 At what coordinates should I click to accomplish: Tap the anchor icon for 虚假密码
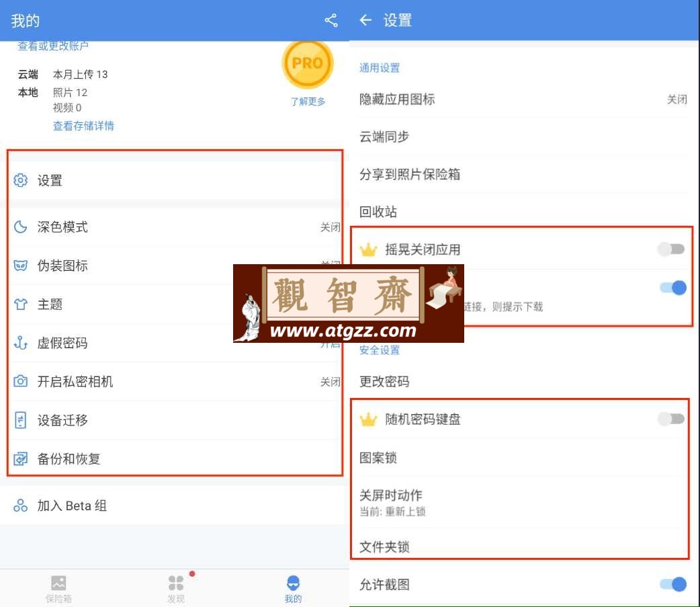click(21, 343)
